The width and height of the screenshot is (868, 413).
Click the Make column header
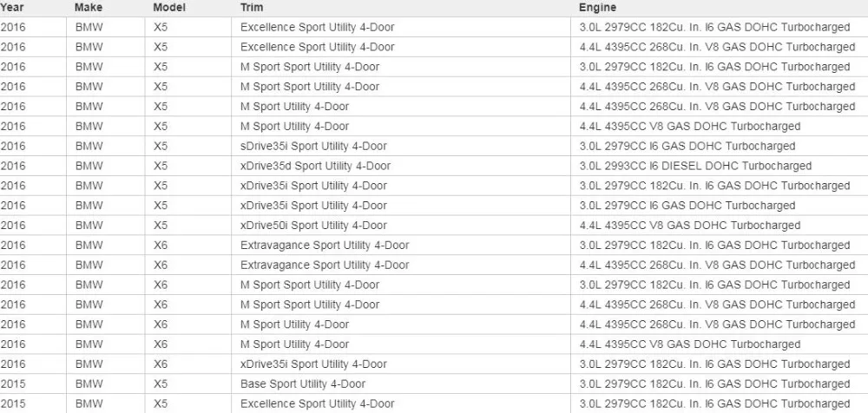88,8
